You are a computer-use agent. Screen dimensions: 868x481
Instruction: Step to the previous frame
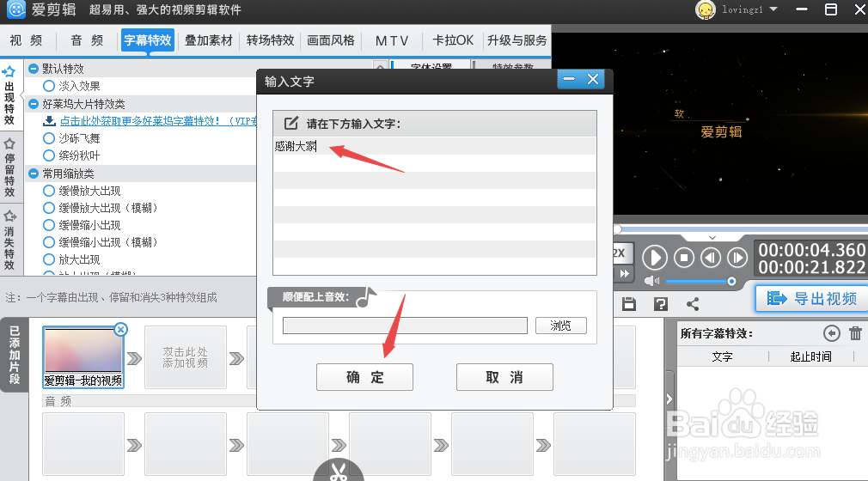(711, 258)
